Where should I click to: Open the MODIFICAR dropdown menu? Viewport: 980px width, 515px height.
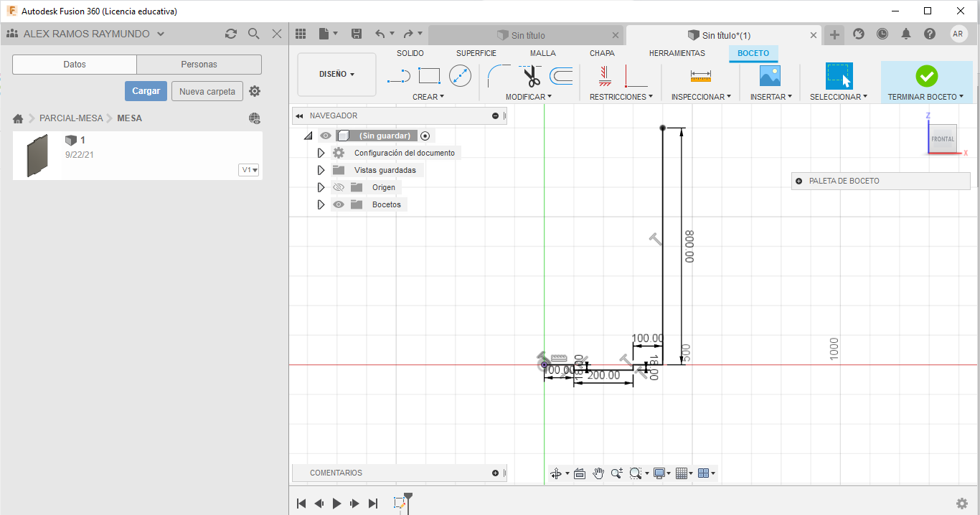coord(529,96)
